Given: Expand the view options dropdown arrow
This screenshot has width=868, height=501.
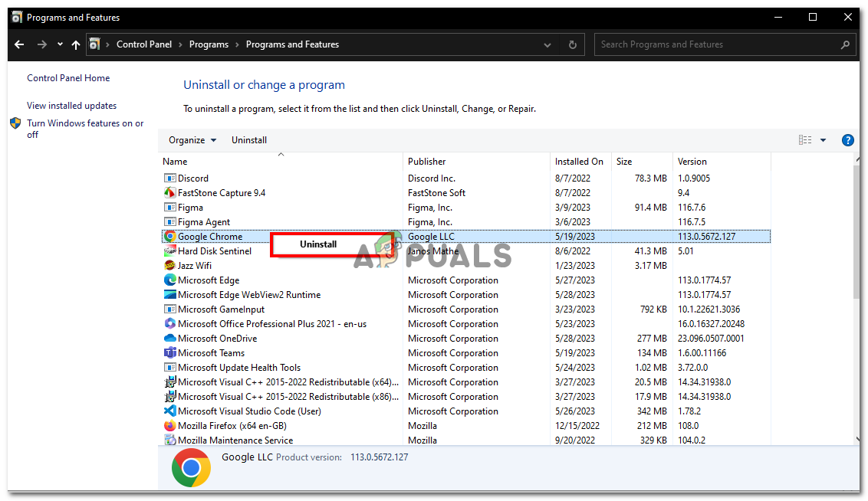Looking at the screenshot, I should [824, 140].
